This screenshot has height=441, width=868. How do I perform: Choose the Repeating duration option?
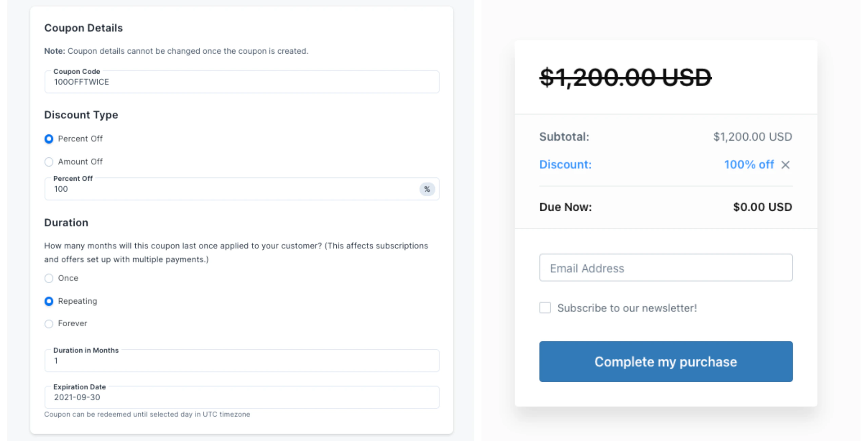49,301
